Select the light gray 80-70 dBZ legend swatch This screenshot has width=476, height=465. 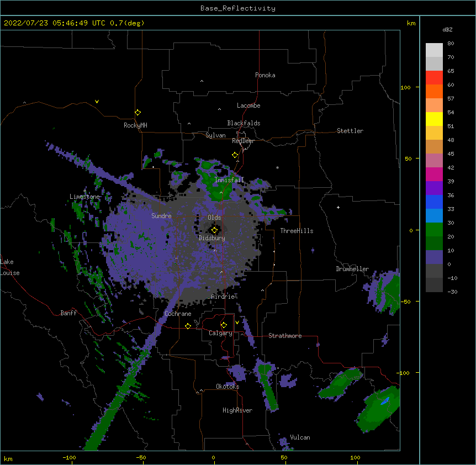click(434, 50)
